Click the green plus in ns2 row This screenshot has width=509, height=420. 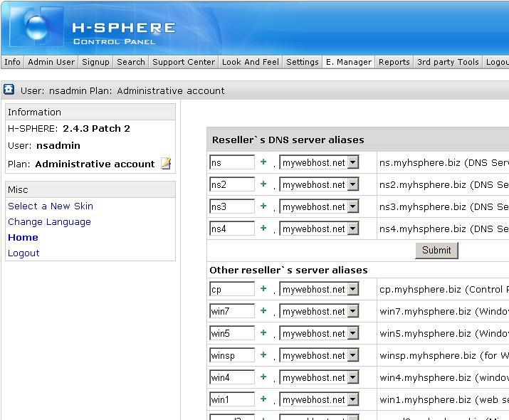pyautogui.click(x=263, y=184)
